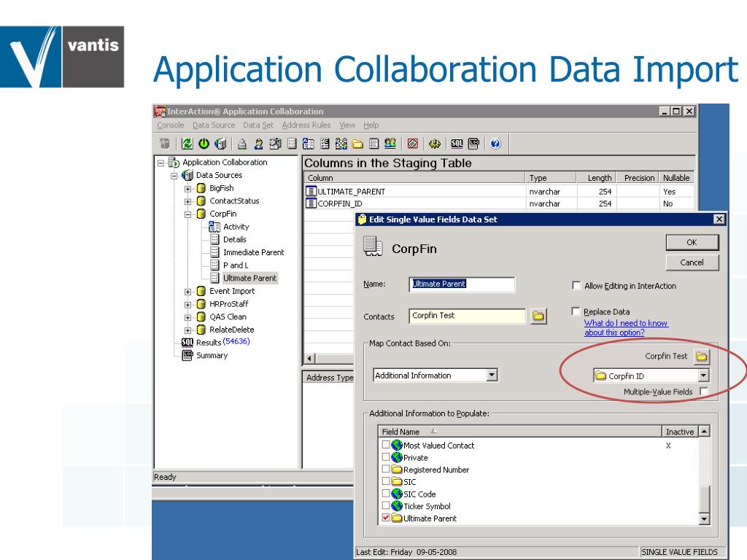Click Cancel in the data set dialog
Screen dimensions: 747x560
pos(692,262)
